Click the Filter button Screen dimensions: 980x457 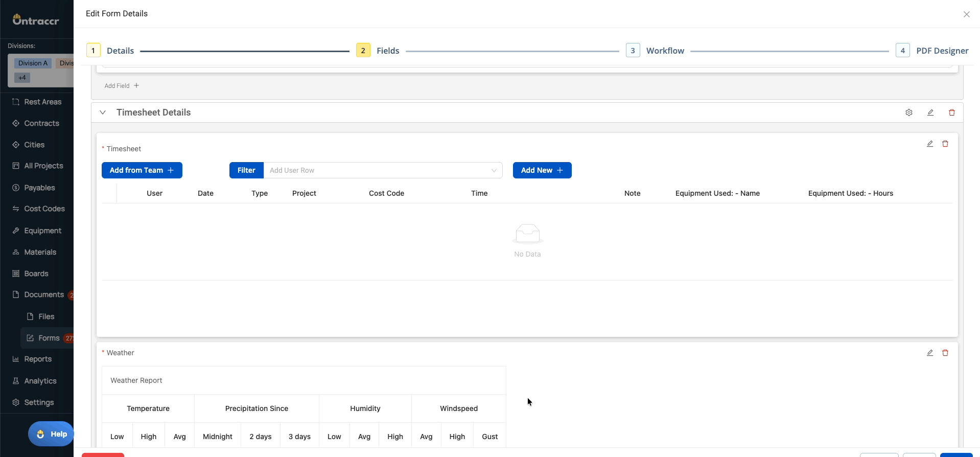(246, 170)
